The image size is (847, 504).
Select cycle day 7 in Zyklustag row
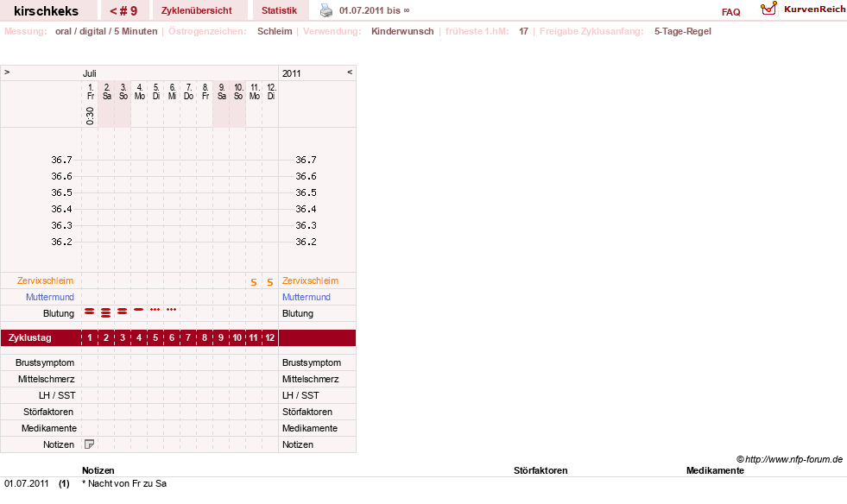point(188,337)
